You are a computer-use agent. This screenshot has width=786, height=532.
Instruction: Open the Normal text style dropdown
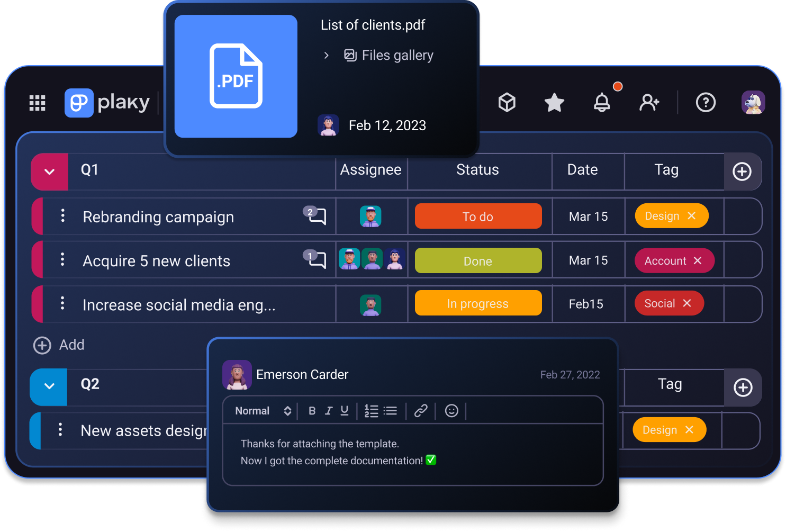pos(263,411)
